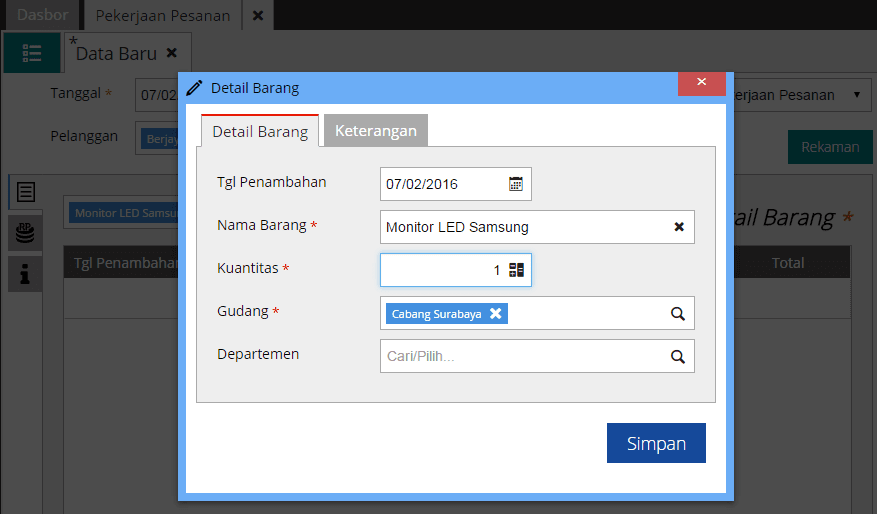Expand the Pekerjaan Pesanan dropdown arrow
Viewport: 877px width, 514px height.
pyautogui.click(x=857, y=95)
